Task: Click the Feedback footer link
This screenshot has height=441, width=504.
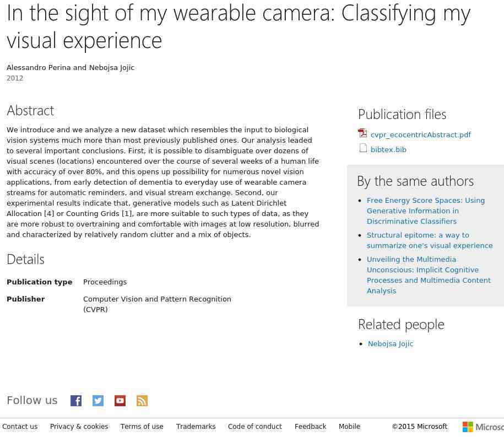Action: (310, 427)
